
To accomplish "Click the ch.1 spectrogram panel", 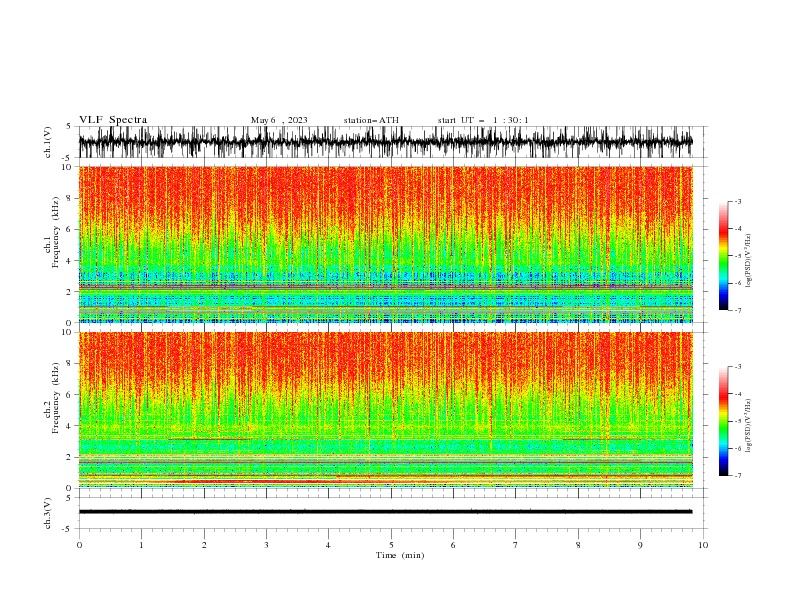I will pyautogui.click(x=386, y=244).
